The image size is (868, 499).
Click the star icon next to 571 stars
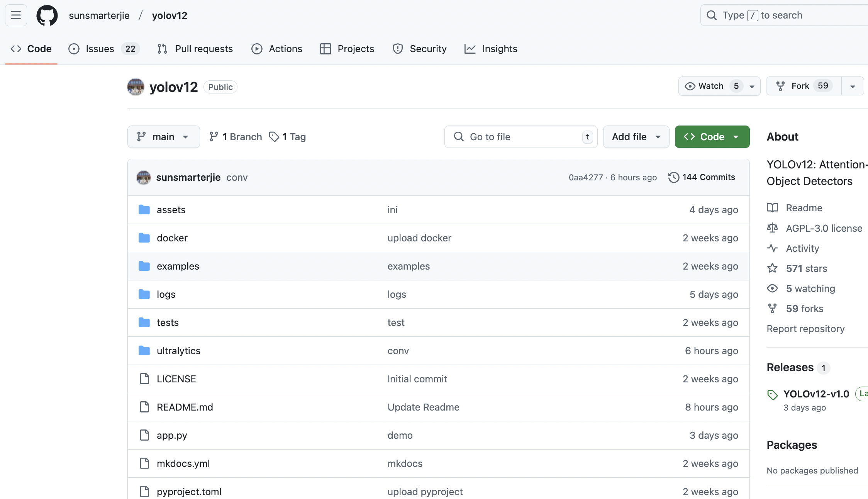point(772,268)
